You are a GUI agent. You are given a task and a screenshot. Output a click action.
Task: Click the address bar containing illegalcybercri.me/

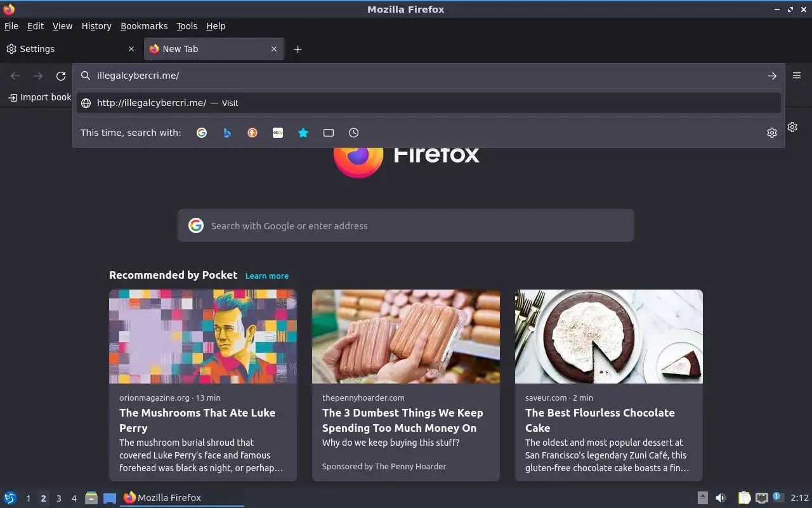[428, 76]
